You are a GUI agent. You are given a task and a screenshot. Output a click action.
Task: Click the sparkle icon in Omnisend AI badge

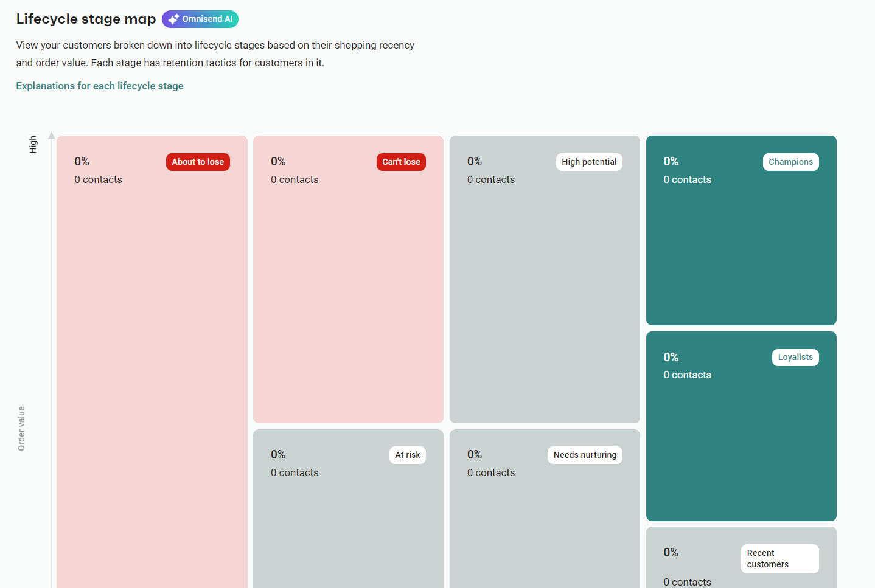coord(172,19)
